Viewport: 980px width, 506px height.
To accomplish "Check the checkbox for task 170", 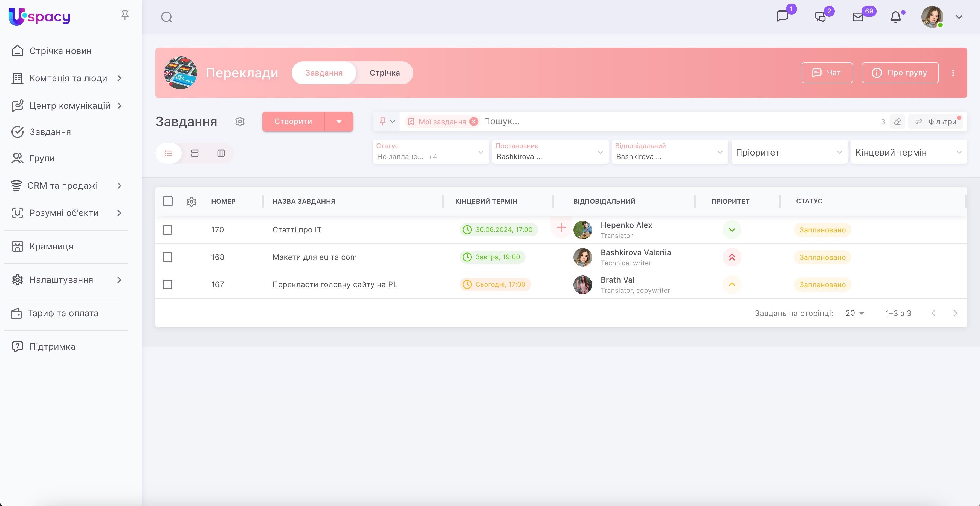I will click(x=167, y=229).
